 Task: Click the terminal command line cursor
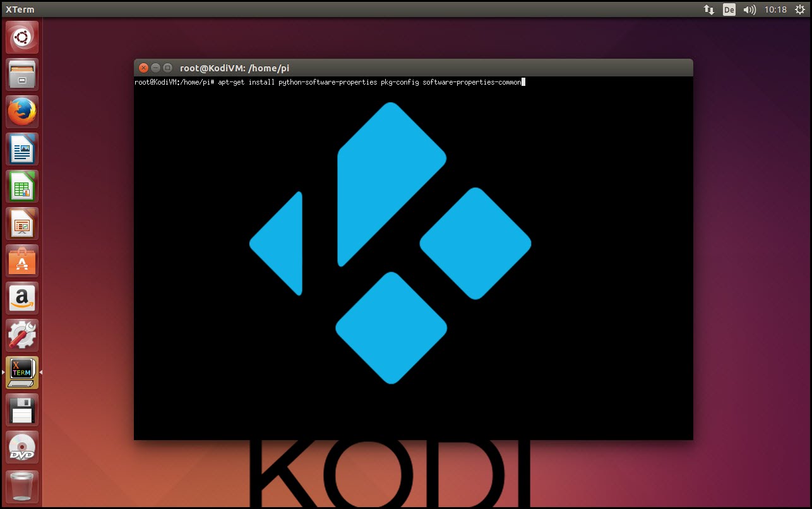(522, 81)
